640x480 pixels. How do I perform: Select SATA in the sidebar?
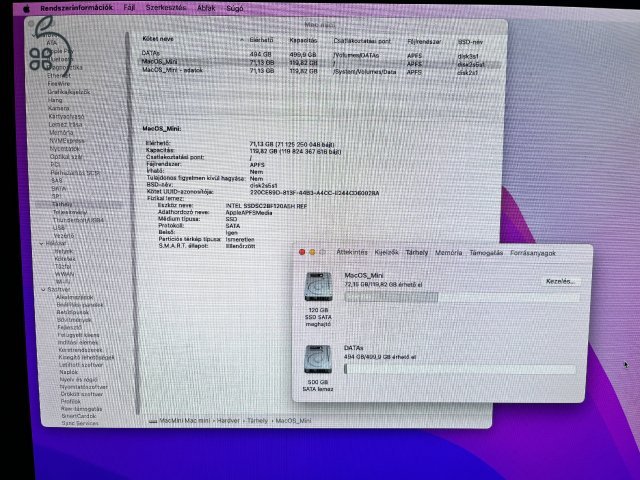tap(58, 189)
